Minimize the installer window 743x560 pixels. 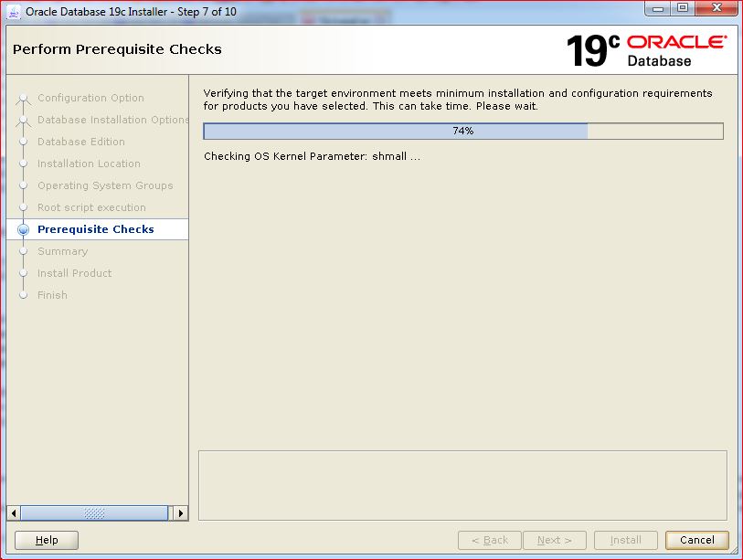tap(658, 8)
